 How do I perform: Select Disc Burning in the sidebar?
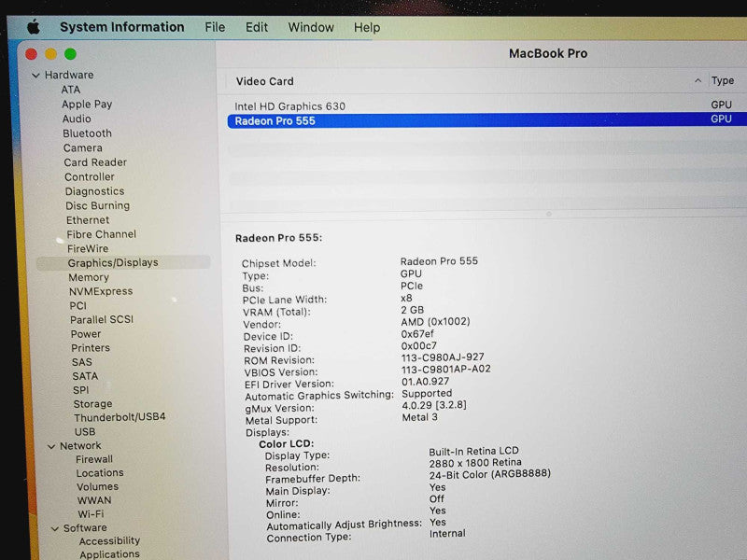(x=98, y=205)
